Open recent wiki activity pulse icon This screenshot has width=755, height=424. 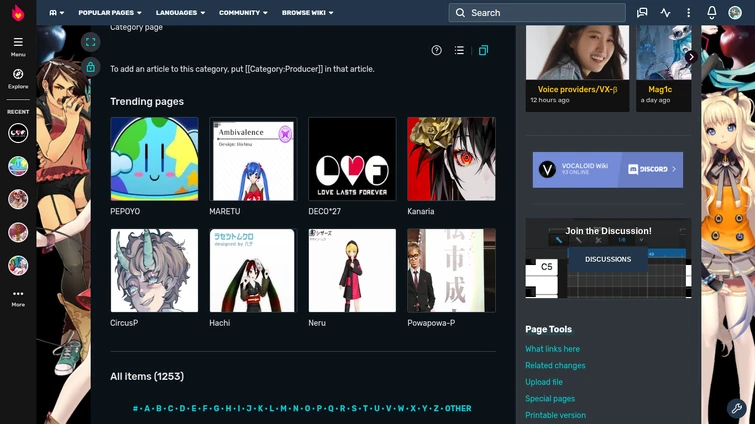click(x=665, y=13)
